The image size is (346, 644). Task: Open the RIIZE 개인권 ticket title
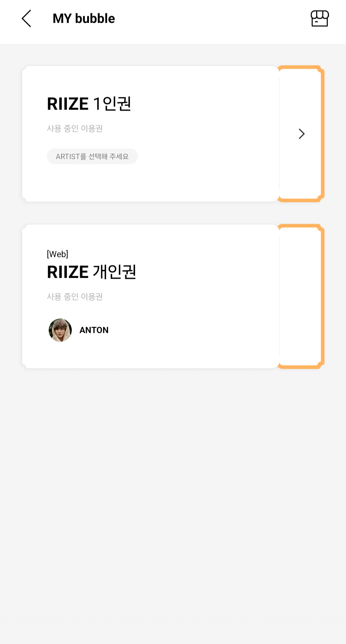tap(92, 272)
